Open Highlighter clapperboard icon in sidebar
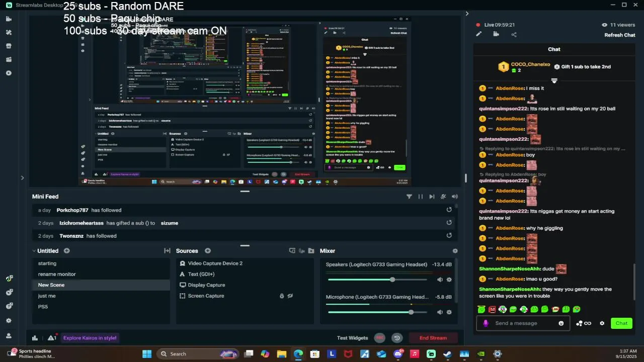 coord(9,59)
